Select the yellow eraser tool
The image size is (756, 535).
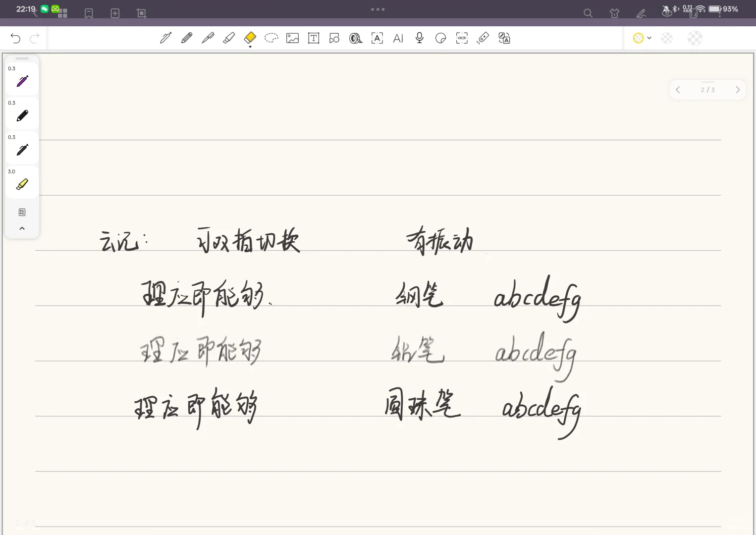(x=250, y=38)
